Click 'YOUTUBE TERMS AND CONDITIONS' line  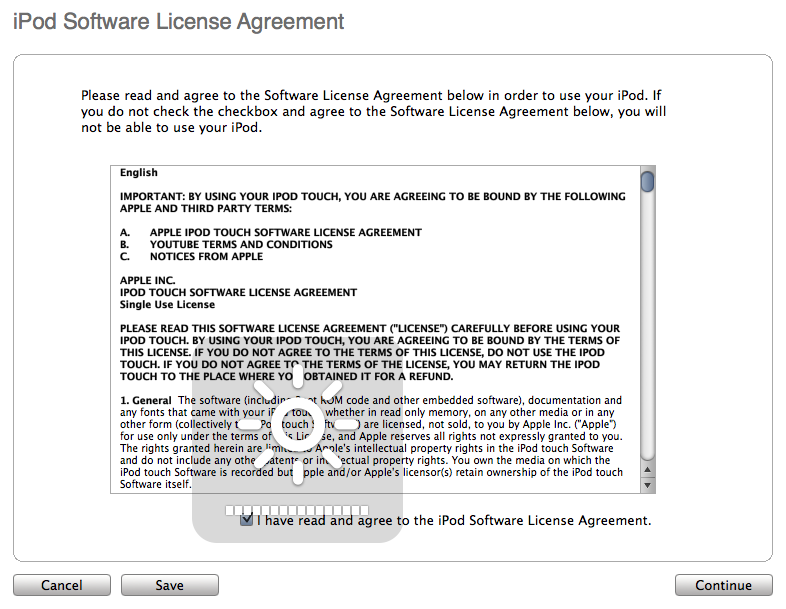click(x=241, y=245)
